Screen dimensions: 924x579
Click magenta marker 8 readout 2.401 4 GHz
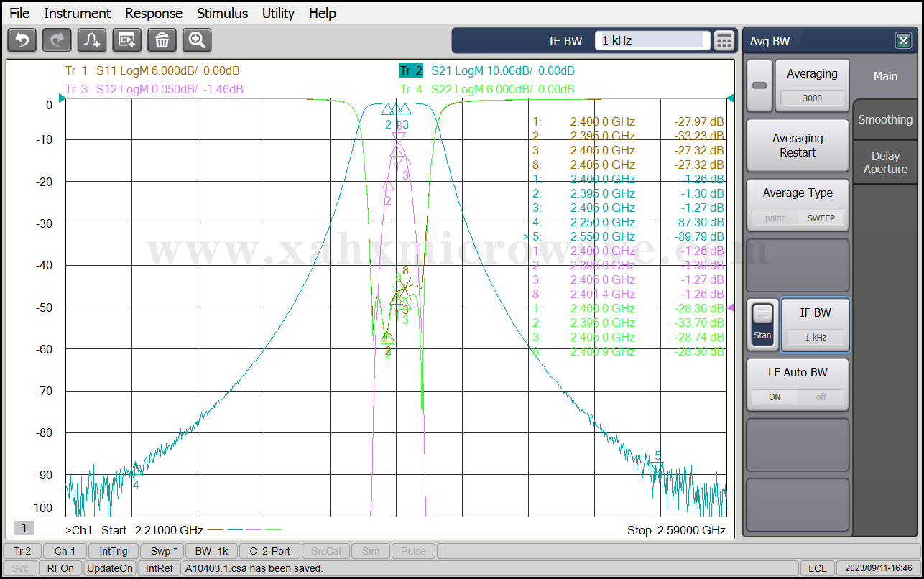(x=602, y=294)
